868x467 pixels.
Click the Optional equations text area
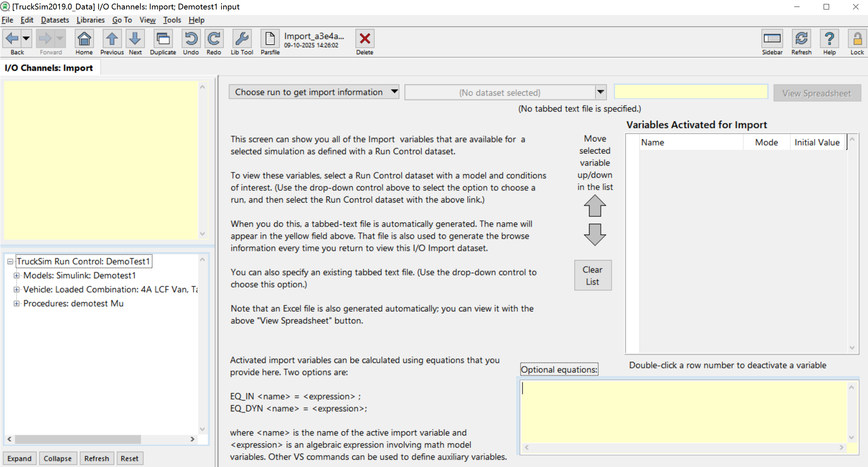[x=684, y=412]
